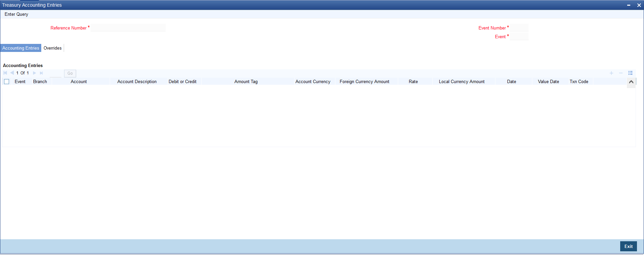Select the Debit or Credit column header
Viewport: 644px width, 255px height.
[182, 82]
